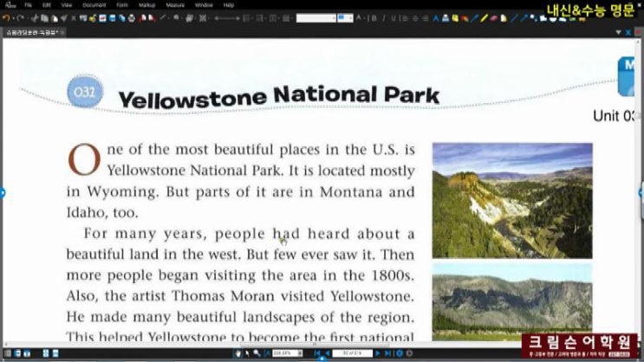644x362 pixels.
Task: Open the line style arrow dropdown
Action: (227, 18)
